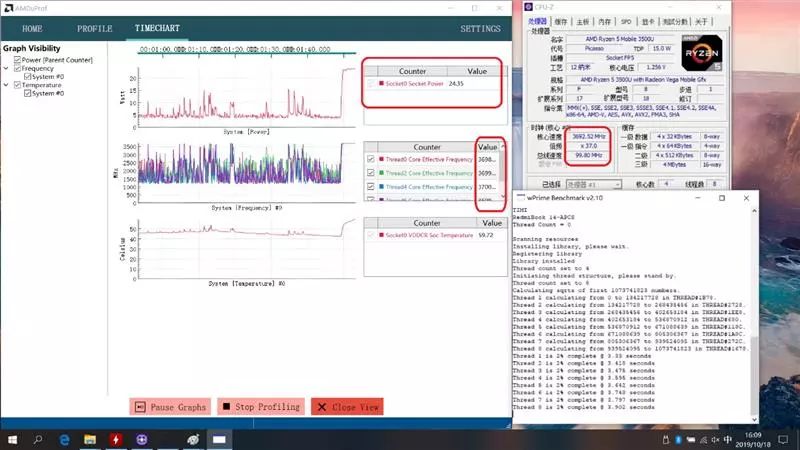Open the PROFILE tab in AMDuProf
This screenshot has width=800, height=450.
pos(95,29)
